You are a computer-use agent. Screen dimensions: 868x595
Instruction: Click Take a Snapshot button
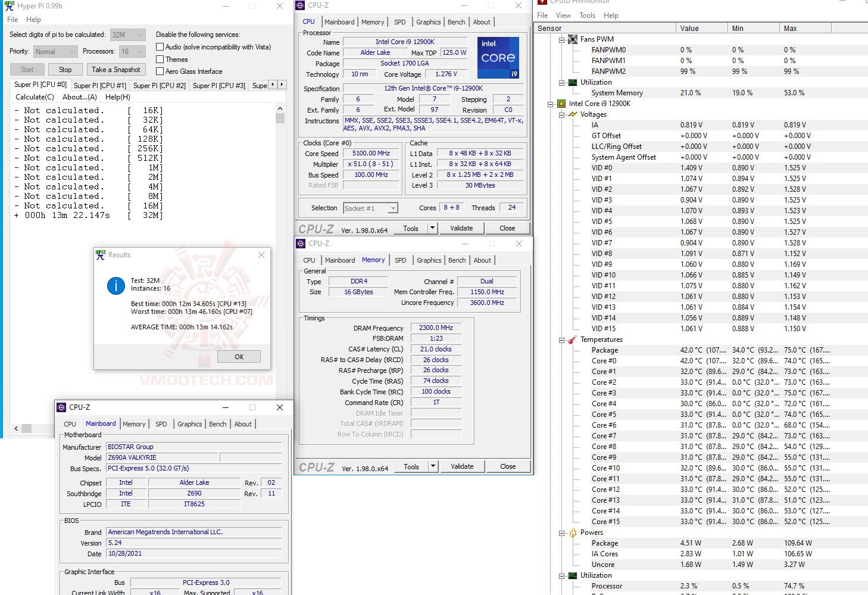coord(116,70)
